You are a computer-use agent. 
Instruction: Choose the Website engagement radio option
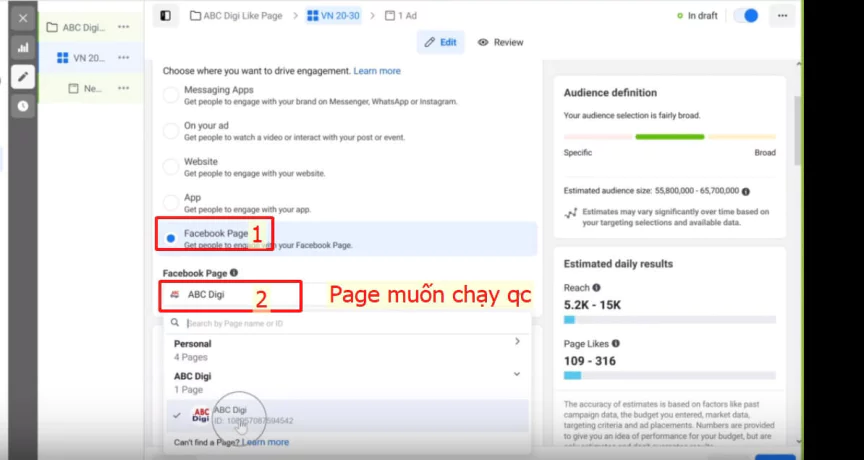[x=170, y=167]
